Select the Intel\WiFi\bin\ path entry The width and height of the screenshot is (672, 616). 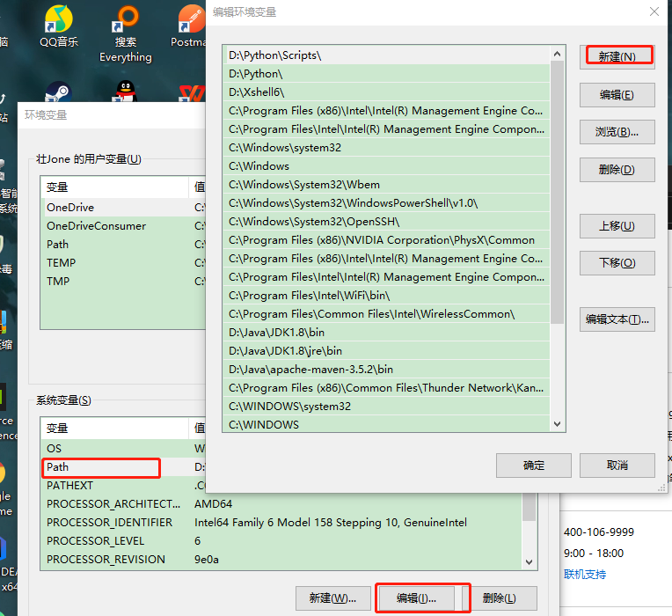tap(386, 296)
